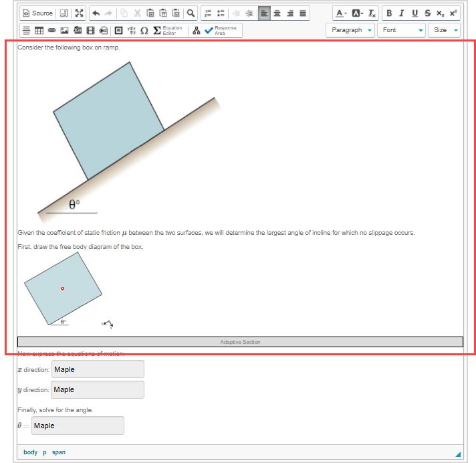Open the Equation Editor
This screenshot has width=476, height=463.
click(168, 30)
